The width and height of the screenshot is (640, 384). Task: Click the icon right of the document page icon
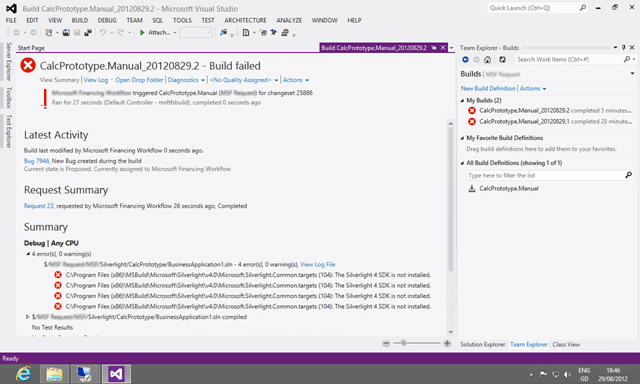click(263, 33)
